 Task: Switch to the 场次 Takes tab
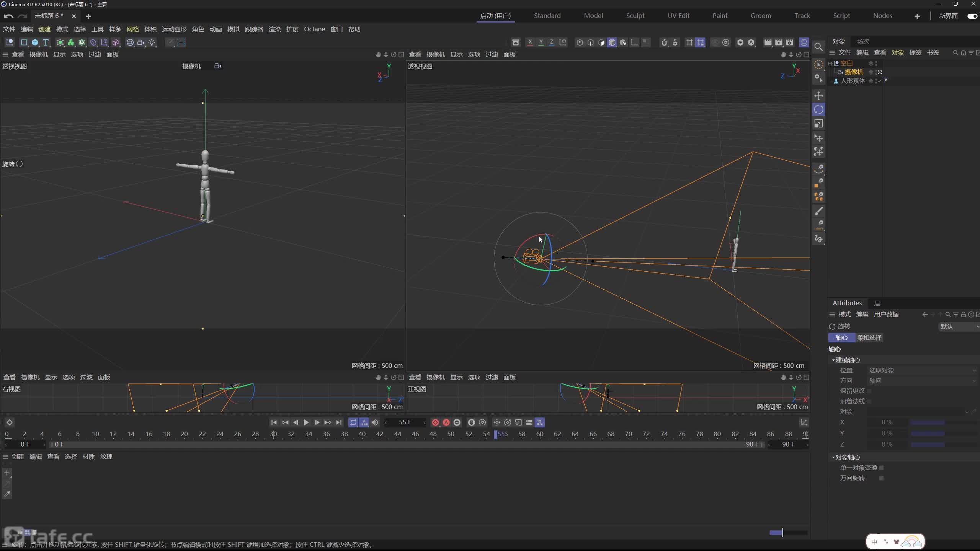(863, 41)
